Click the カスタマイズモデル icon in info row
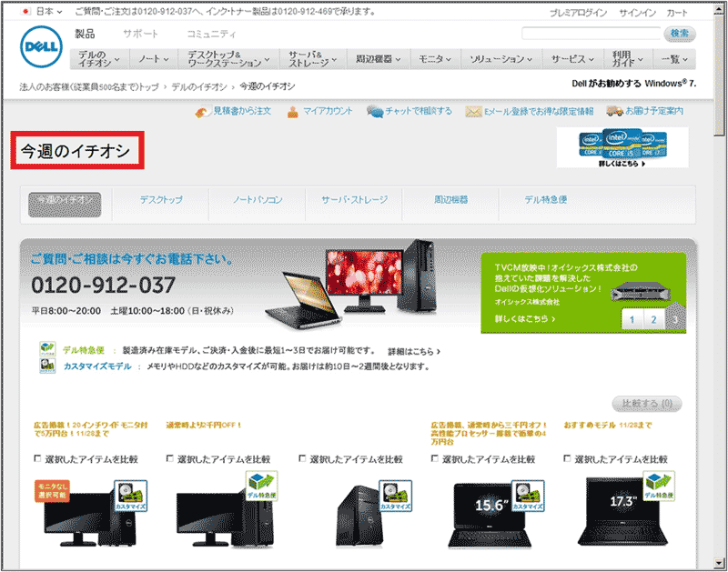The width and height of the screenshot is (728, 572). [x=47, y=366]
